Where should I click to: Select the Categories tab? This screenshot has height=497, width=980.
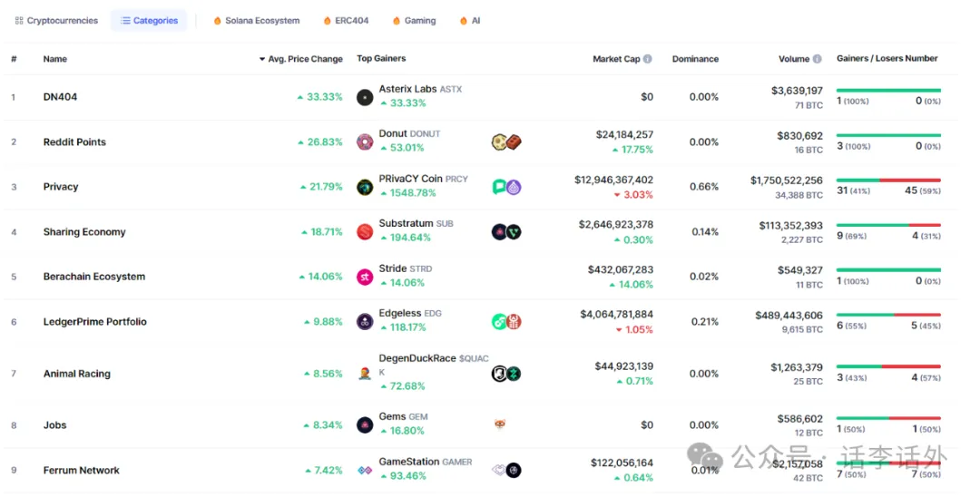pos(149,21)
